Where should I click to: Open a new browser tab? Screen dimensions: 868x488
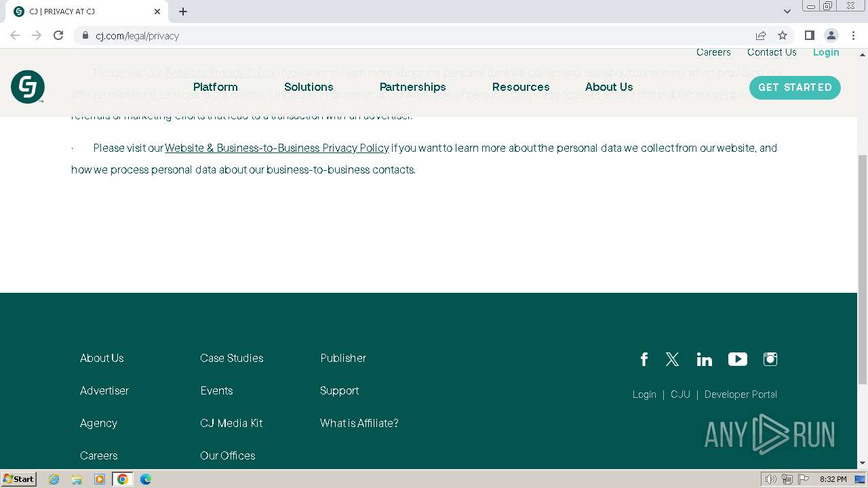tap(183, 12)
